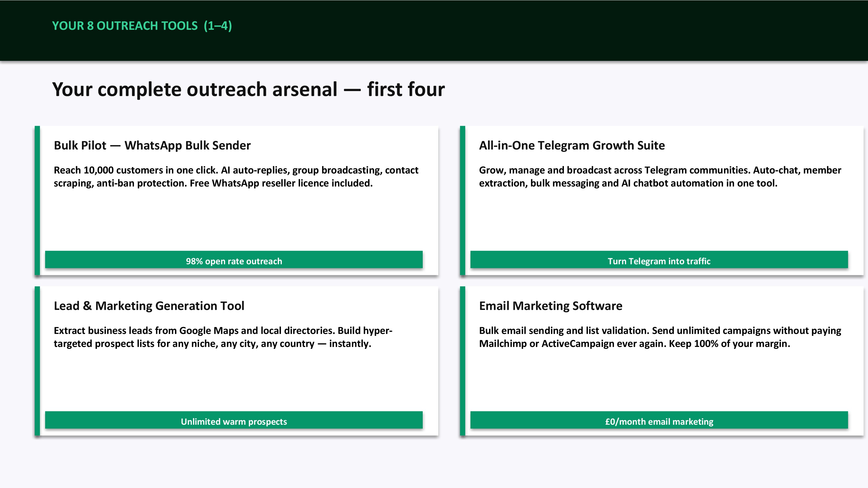Click the green accent bar of WhatsApp card

click(x=37, y=201)
